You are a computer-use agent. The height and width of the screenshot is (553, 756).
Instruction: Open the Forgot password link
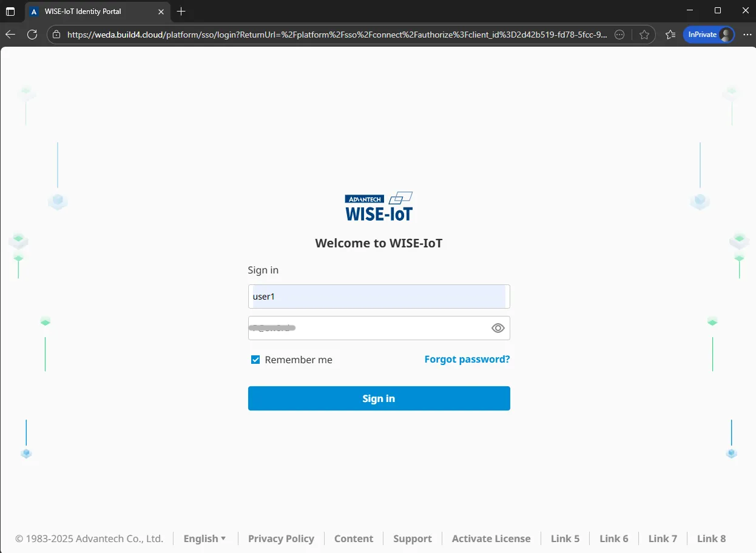(x=467, y=359)
